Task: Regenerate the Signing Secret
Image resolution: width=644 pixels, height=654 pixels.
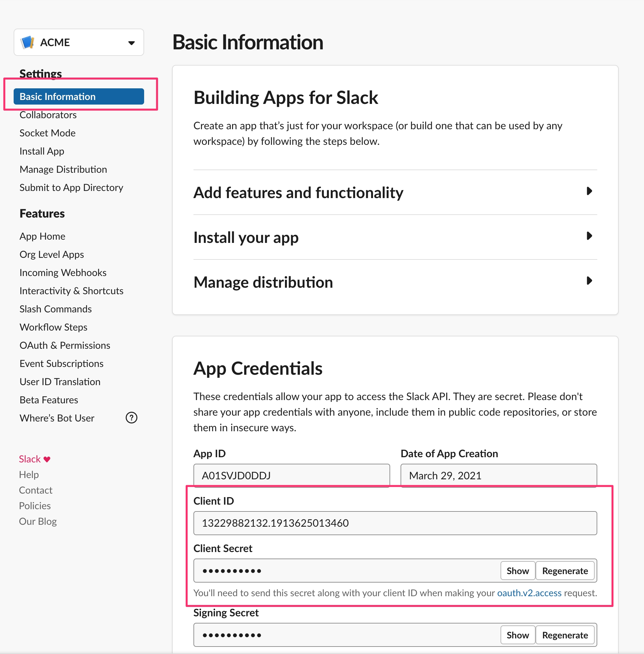Action: [564, 635]
